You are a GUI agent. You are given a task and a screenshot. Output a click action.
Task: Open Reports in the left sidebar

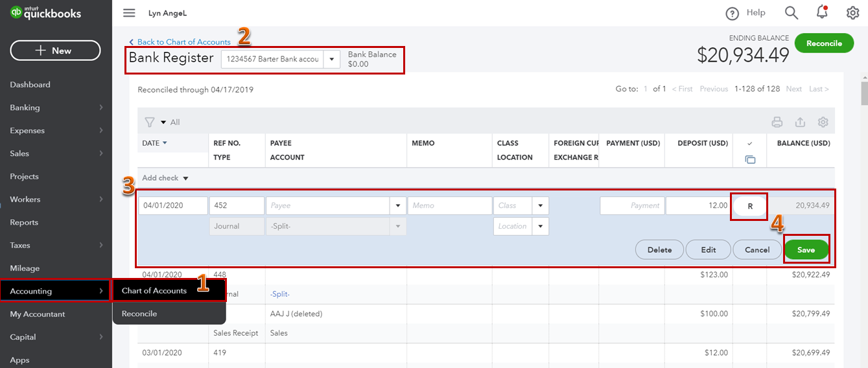[24, 222]
